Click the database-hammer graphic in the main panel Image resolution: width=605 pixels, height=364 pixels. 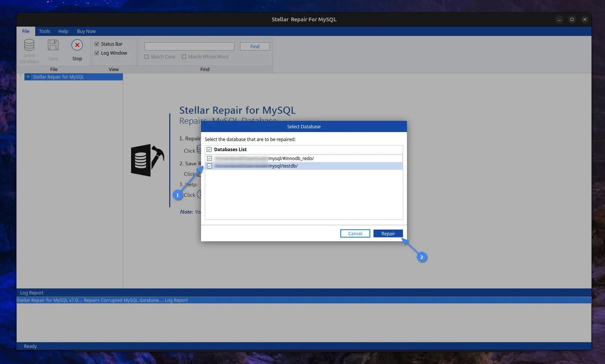coord(147,160)
